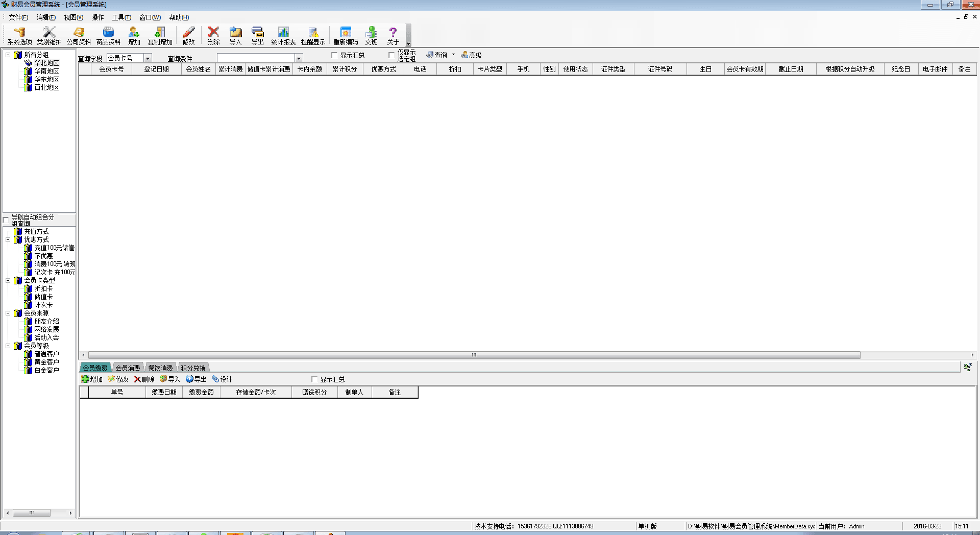Toggle 仅显示选定组 checkbox

click(x=391, y=55)
